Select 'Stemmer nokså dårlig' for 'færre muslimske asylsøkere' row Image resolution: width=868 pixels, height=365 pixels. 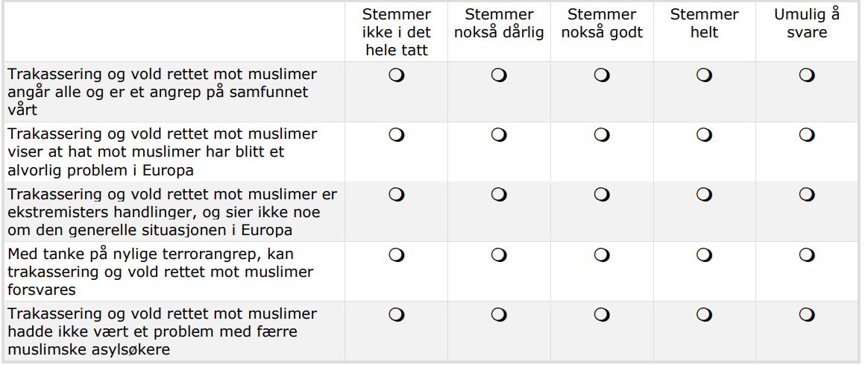click(x=499, y=315)
